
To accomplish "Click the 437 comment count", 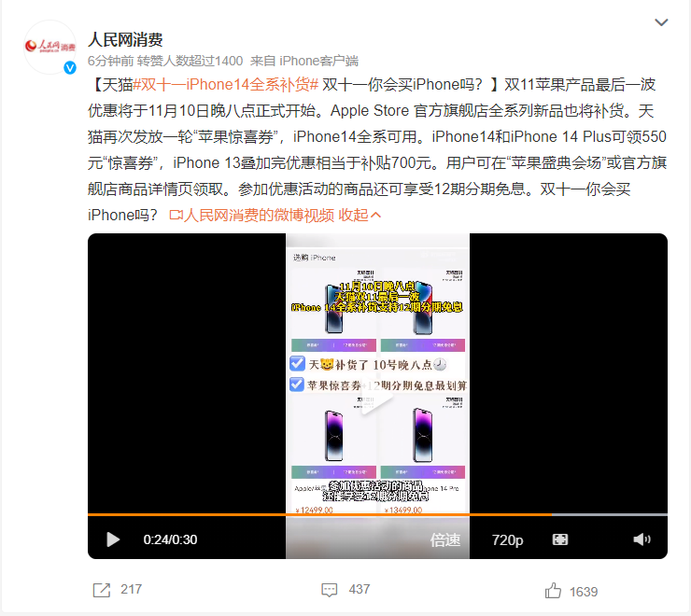I will tap(360, 590).
